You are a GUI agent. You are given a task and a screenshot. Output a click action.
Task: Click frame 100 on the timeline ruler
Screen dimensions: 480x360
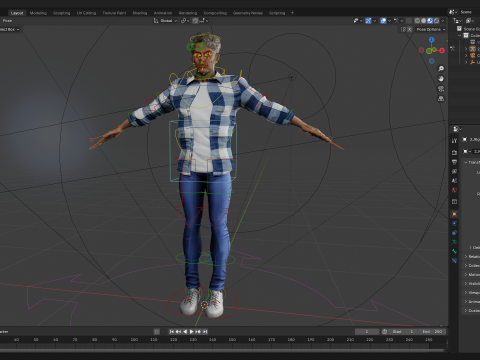coord(134,340)
